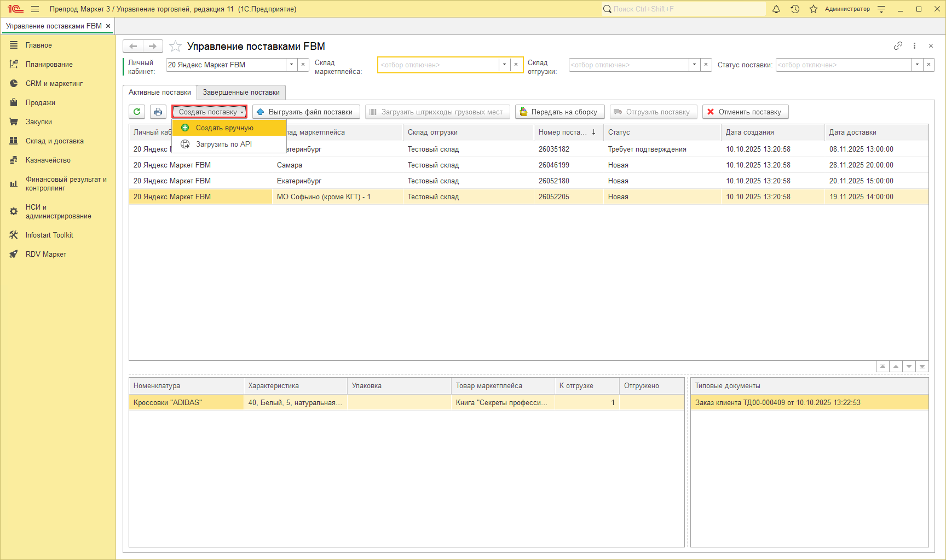Click Выгрузить файл поставки button

click(306, 112)
